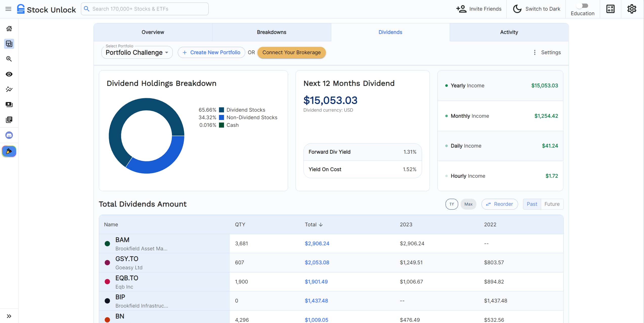The width and height of the screenshot is (644, 323).
Task: Click the Reorder button
Action: coord(499,204)
